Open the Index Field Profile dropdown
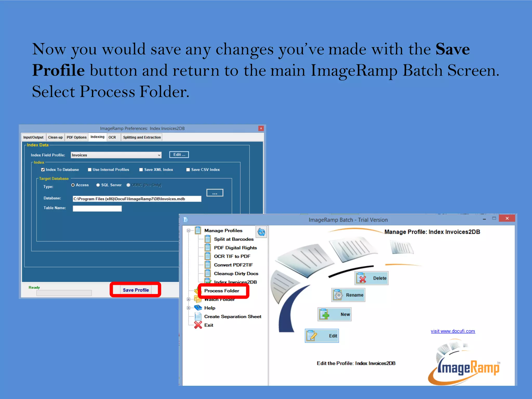Image resolution: width=532 pixels, height=399 pixels. click(x=159, y=155)
